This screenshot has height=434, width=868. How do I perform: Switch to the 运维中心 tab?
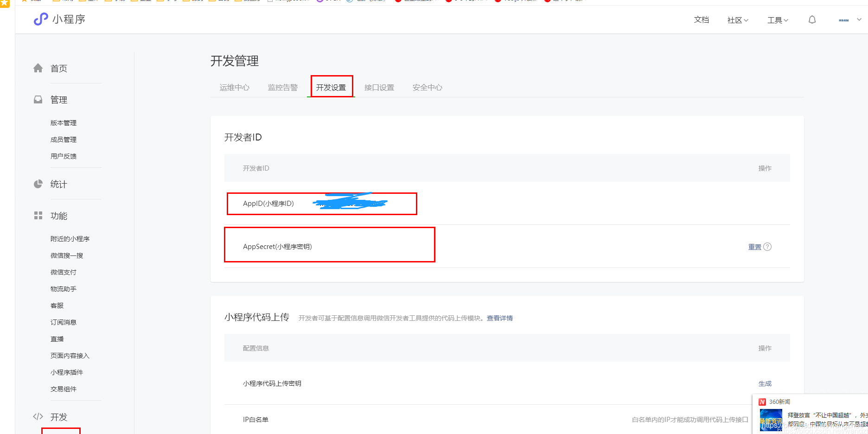[x=235, y=87]
